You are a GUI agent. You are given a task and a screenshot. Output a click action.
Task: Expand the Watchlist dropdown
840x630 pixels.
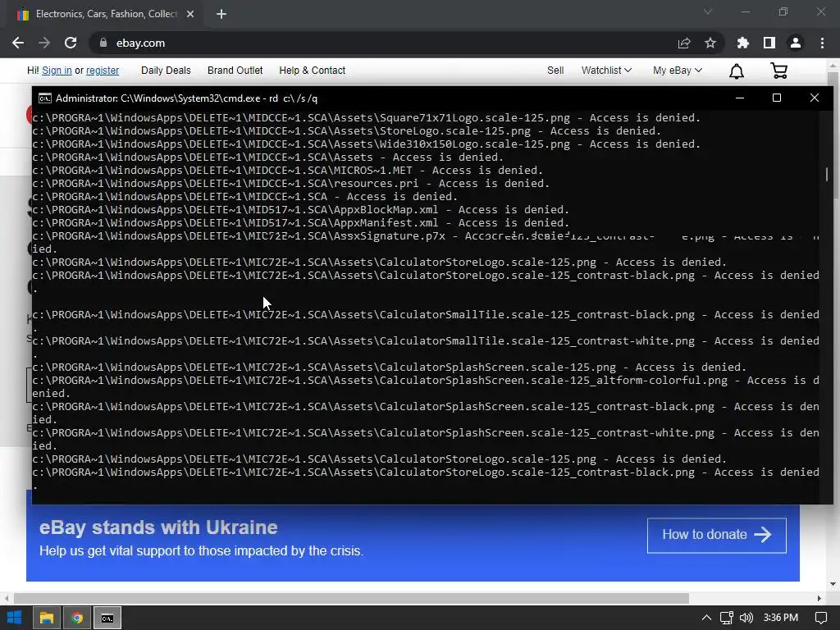tap(606, 71)
